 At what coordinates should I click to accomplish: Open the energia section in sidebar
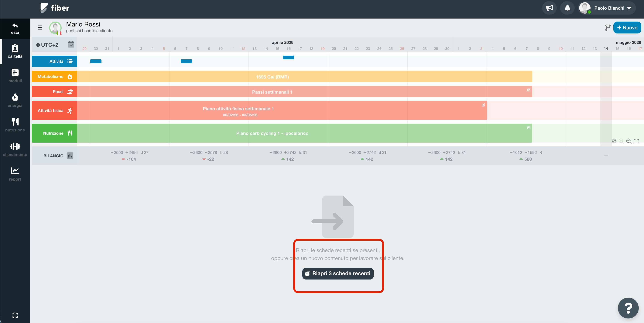(x=15, y=100)
